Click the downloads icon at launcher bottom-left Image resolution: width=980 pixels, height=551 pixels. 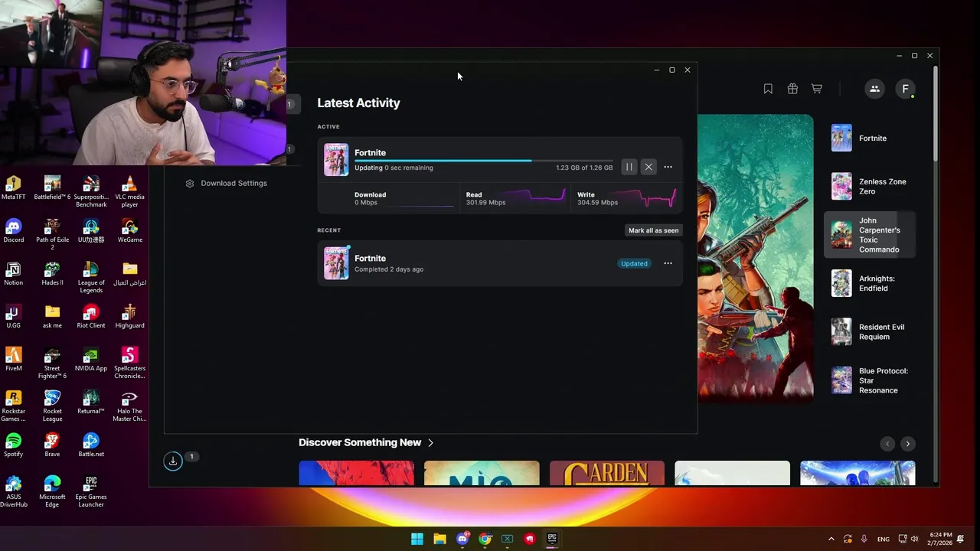[173, 461]
